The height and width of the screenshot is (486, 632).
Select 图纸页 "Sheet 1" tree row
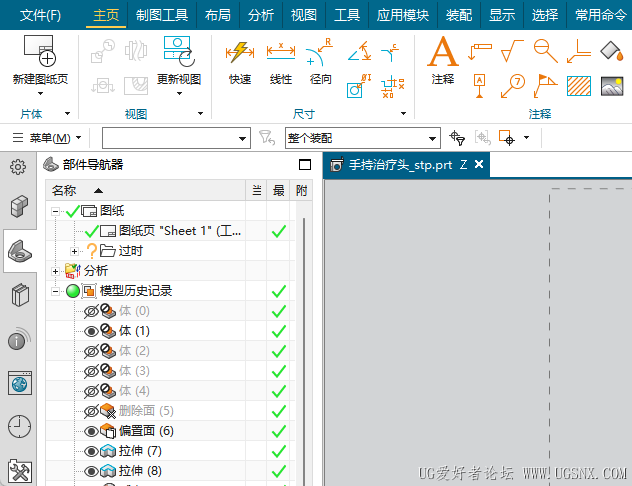169,231
